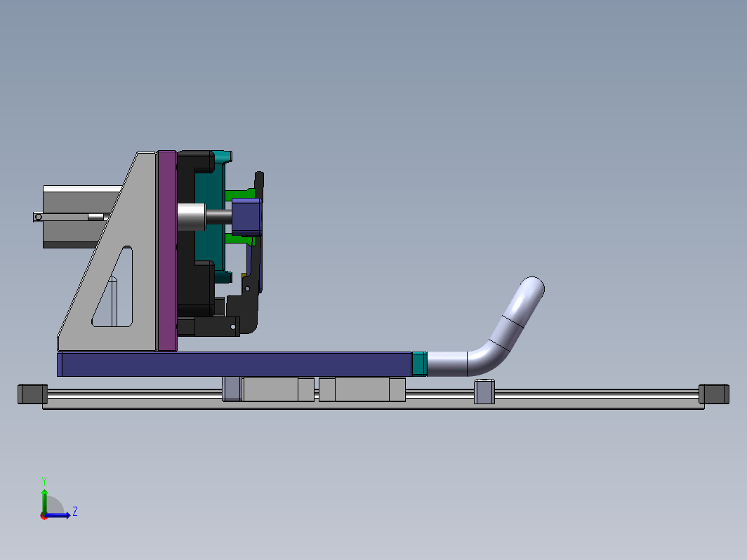747x560 pixels.
Task: Select the dark end cap at rail's right end
Action: pyautogui.click(x=713, y=394)
